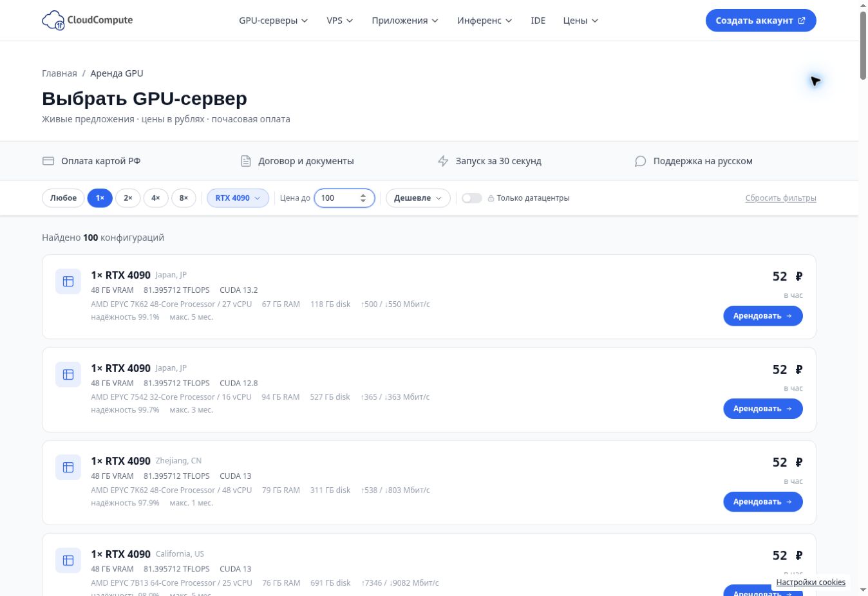868x596 pixels.
Task: Click the server icon on the Zhejiang, CN card
Action: (x=68, y=467)
